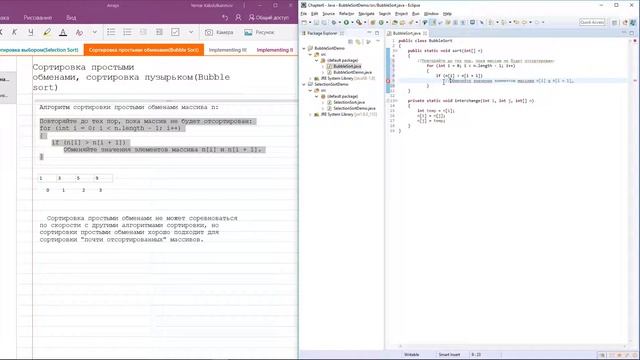Open the Run button dropdown arrow in Eclipse

click(352, 22)
